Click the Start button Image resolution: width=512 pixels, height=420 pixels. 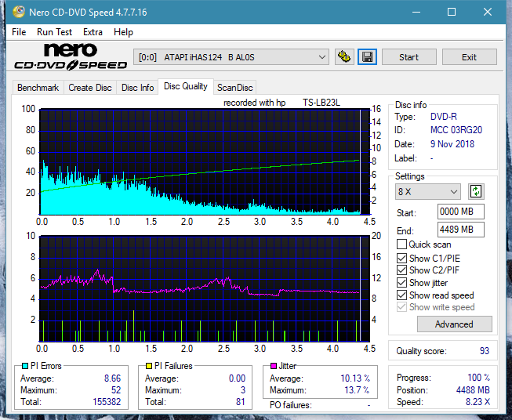click(409, 57)
